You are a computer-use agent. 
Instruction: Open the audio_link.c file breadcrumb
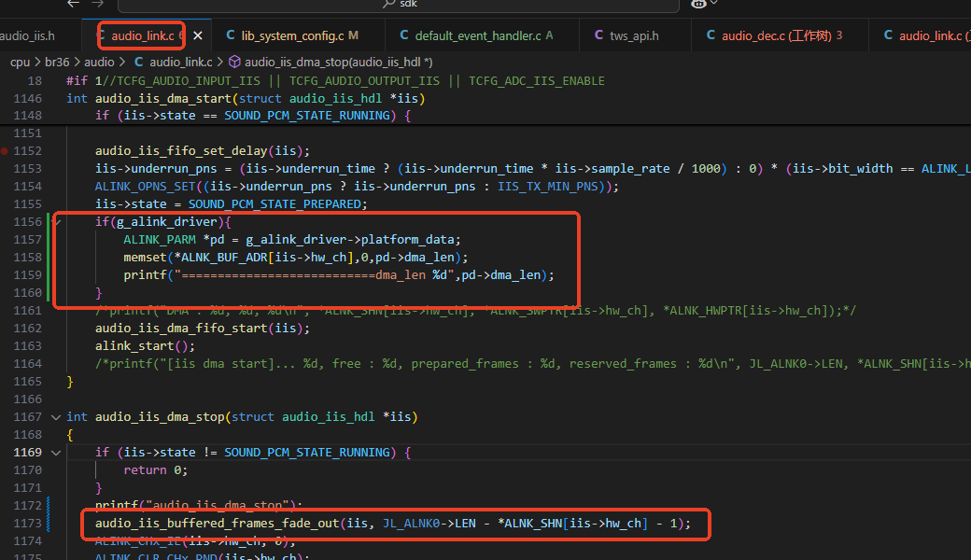click(x=174, y=63)
